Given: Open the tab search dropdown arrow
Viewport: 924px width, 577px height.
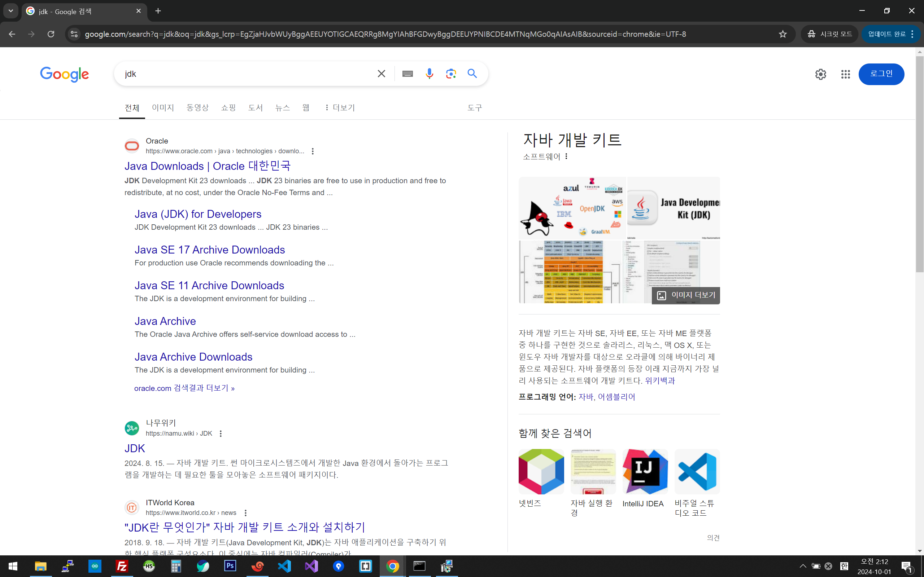Looking at the screenshot, I should tap(11, 11).
